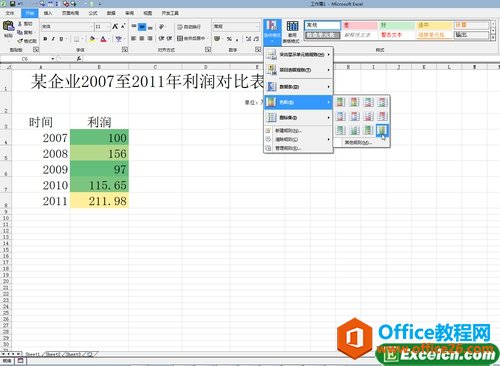Expand the cell styles gallery more arrow
This screenshot has height=366, width=500.
coord(493,38)
